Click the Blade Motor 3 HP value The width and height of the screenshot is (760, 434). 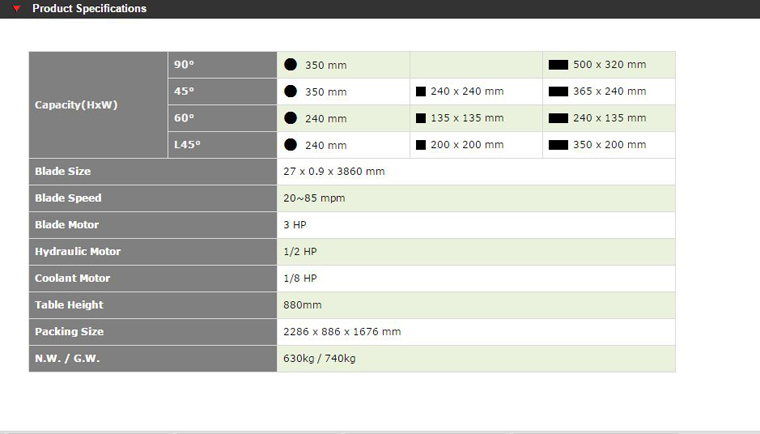point(295,225)
